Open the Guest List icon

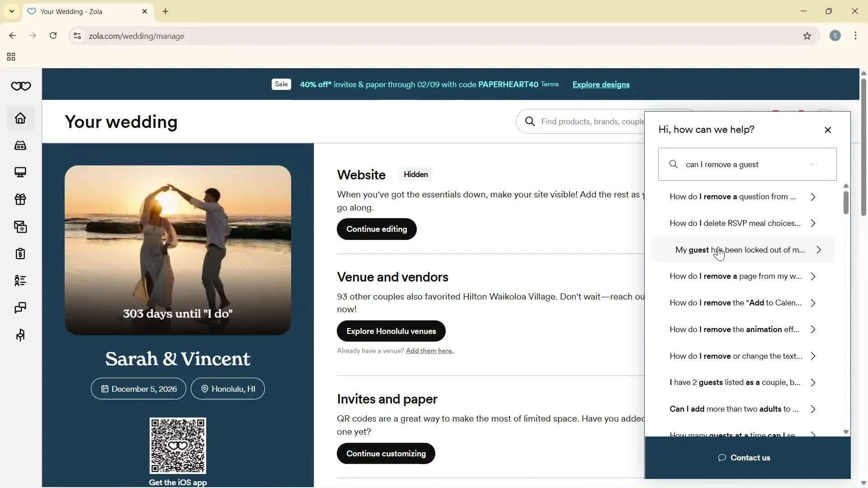point(20,281)
